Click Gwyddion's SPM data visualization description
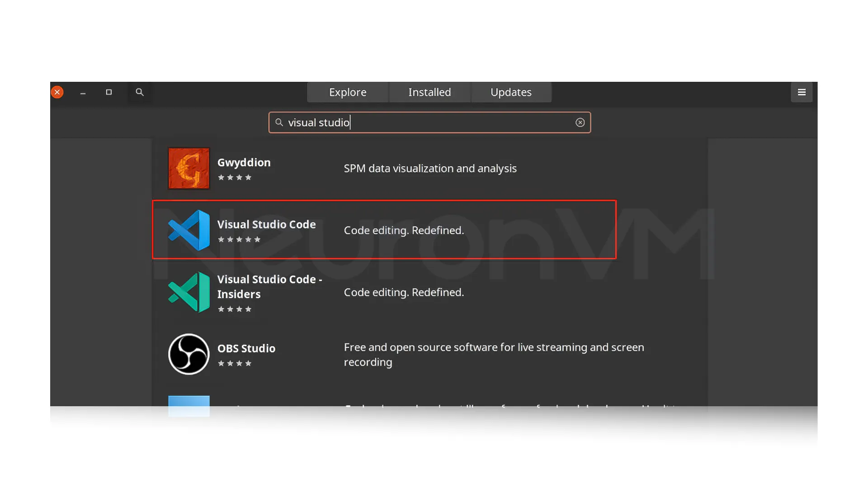Screen dimensions: 868x488 pyautogui.click(x=430, y=169)
